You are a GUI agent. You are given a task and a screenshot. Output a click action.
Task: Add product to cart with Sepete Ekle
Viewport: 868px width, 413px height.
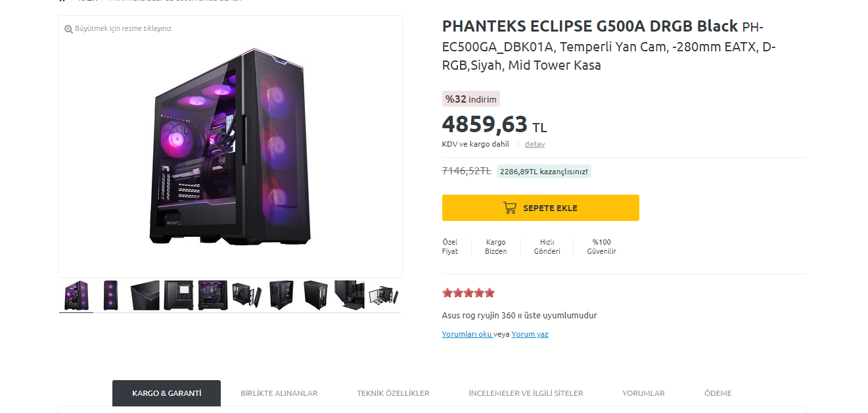pyautogui.click(x=540, y=208)
